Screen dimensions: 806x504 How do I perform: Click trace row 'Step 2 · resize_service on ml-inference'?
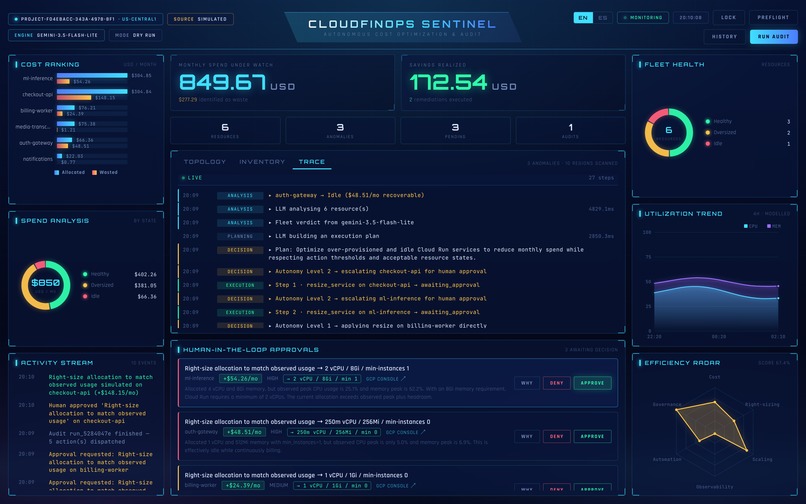(398, 312)
